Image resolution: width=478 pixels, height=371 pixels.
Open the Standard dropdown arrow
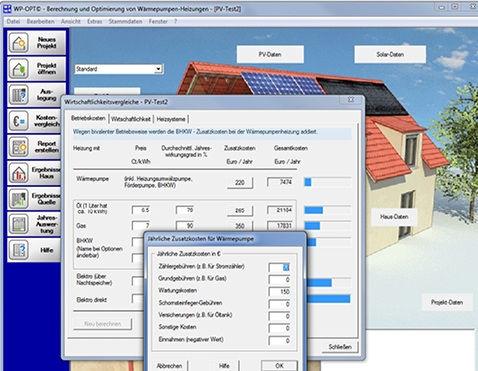coord(158,69)
